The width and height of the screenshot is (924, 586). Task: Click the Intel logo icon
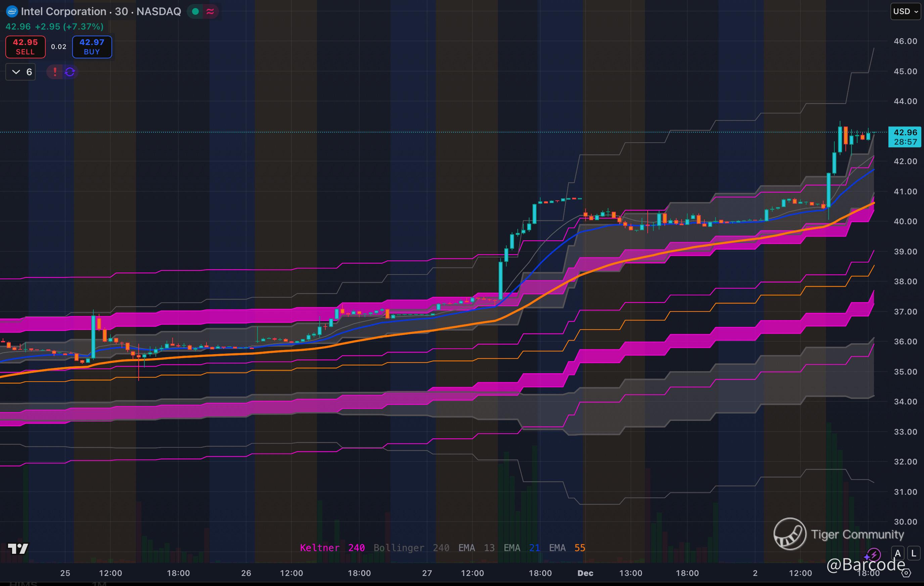pyautogui.click(x=12, y=11)
